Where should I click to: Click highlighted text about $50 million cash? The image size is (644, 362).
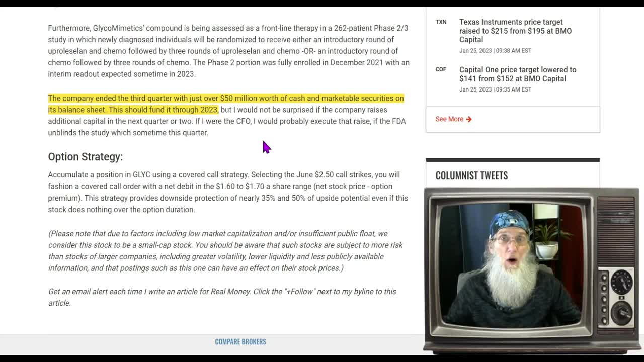tap(226, 104)
